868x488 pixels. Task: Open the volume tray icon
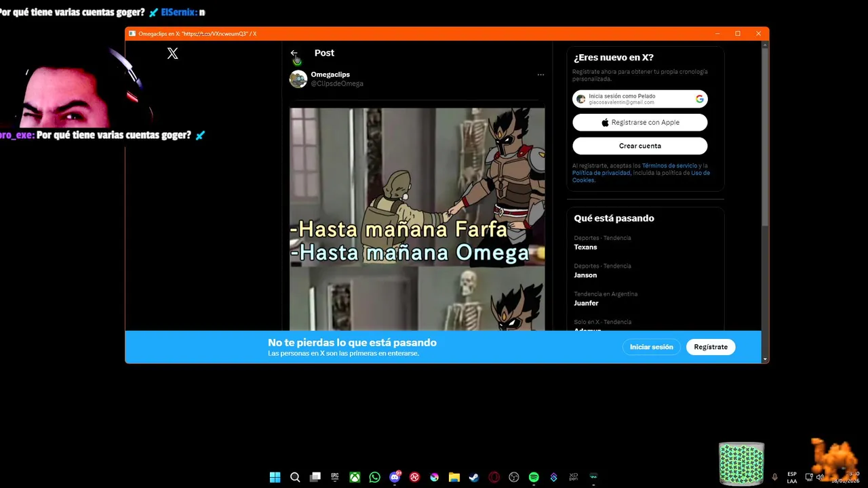tap(820, 477)
